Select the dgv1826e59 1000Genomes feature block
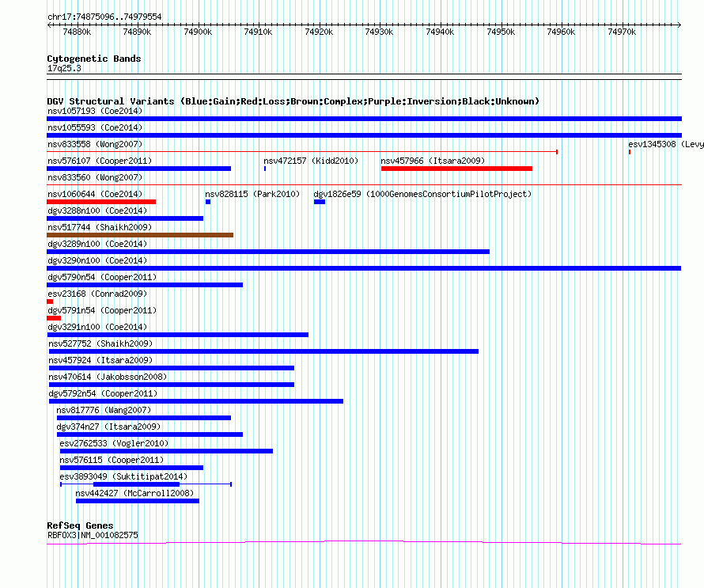The image size is (704, 588). tap(320, 202)
